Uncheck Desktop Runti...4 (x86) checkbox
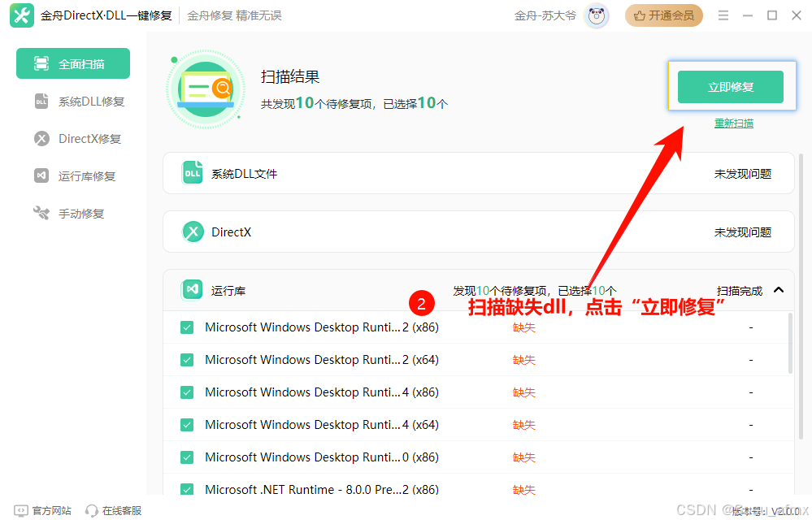812x524 pixels. 187,392
